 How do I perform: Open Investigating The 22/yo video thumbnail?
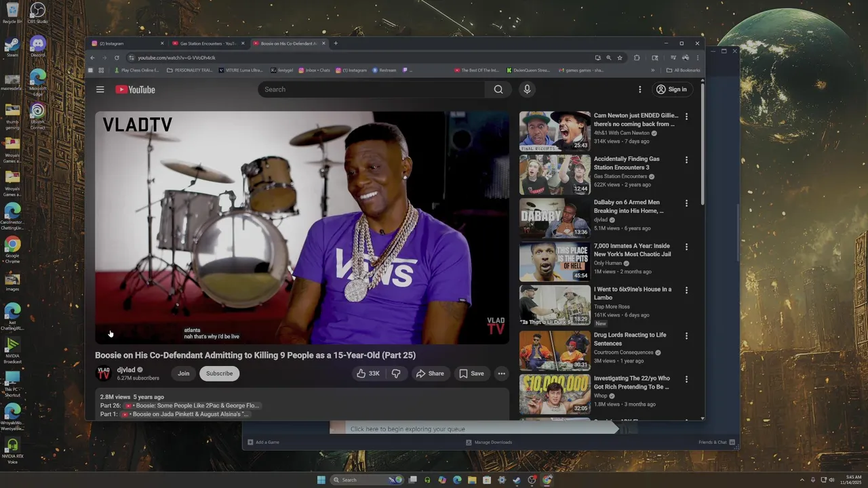[555, 394]
